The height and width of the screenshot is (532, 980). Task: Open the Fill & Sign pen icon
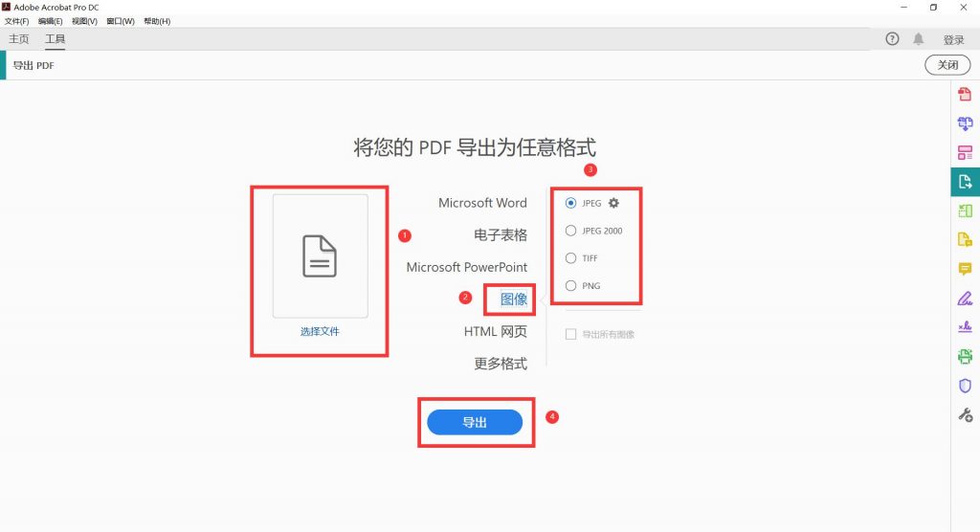coord(965,299)
